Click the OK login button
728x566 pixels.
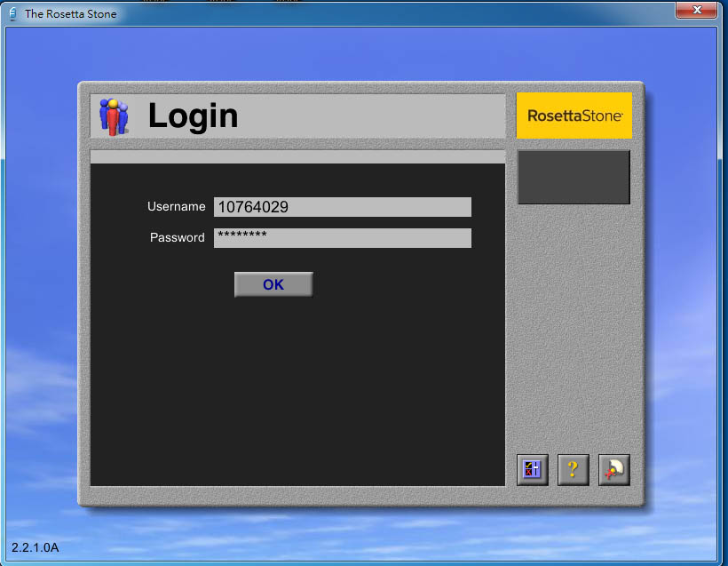point(273,284)
